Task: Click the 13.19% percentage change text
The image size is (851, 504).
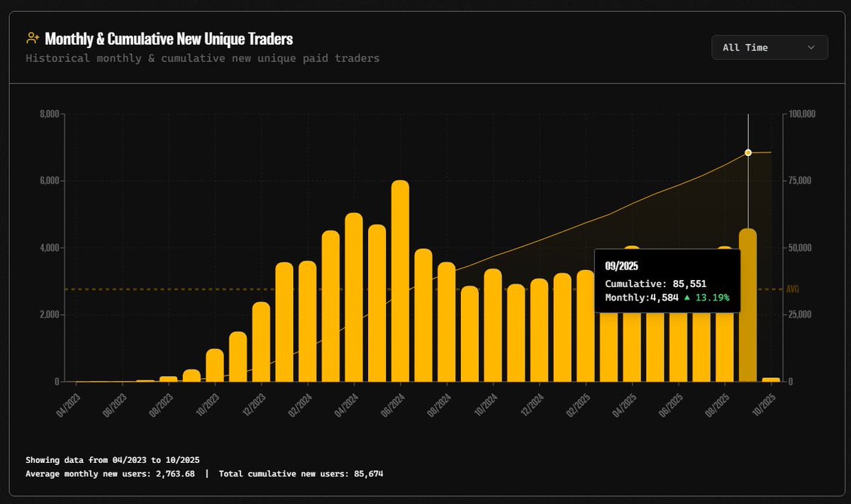Action: click(x=712, y=298)
